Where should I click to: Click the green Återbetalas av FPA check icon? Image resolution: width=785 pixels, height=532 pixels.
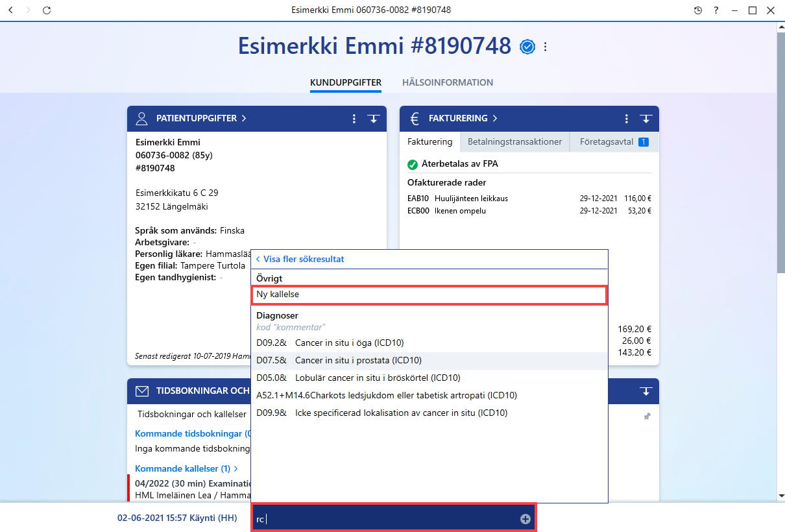pos(413,165)
